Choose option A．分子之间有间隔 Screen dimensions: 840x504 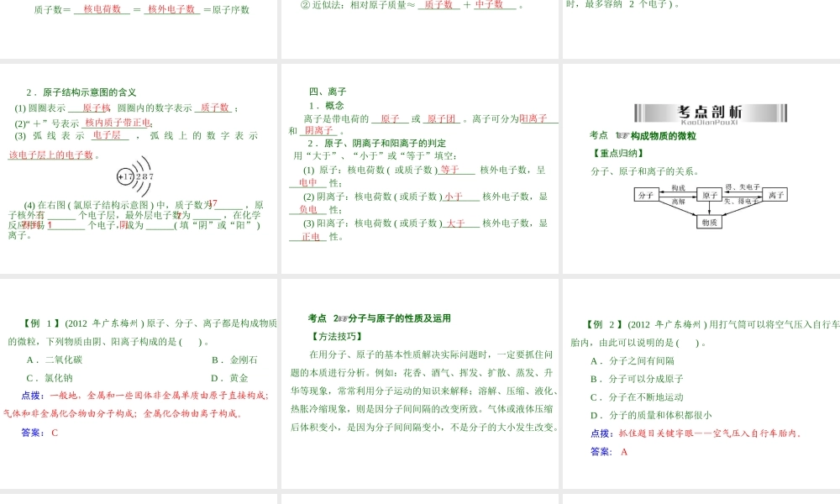[633, 361]
